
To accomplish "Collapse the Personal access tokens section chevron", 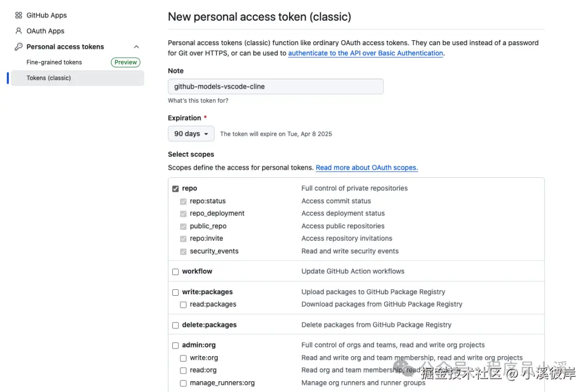I will [x=136, y=47].
